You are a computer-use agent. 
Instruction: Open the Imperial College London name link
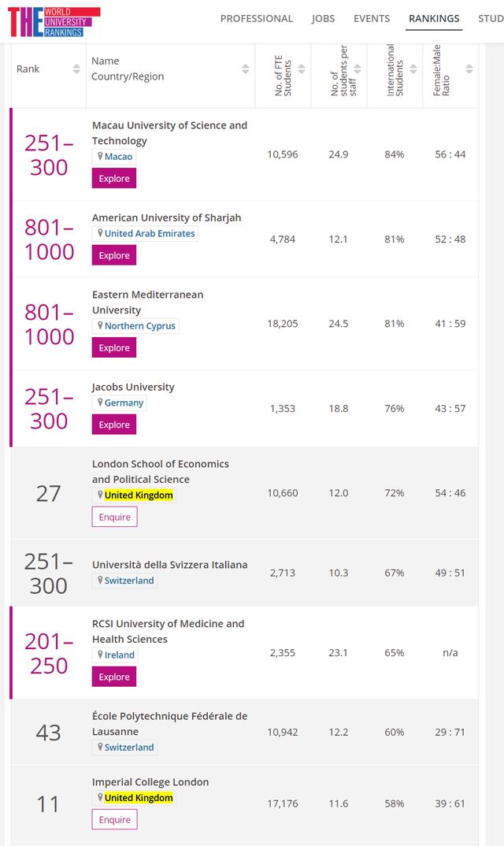(149, 781)
